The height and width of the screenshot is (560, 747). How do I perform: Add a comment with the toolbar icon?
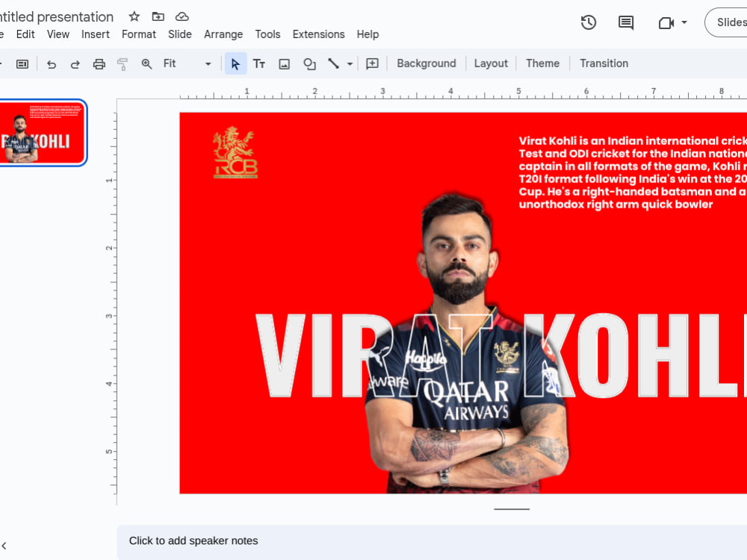pos(373,63)
